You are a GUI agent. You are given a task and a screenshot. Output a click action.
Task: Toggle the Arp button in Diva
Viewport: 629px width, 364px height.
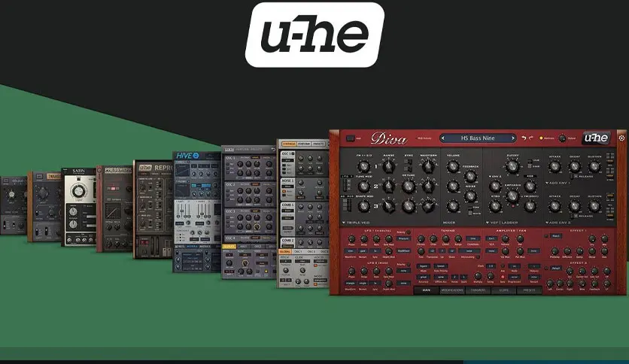(x=503, y=265)
